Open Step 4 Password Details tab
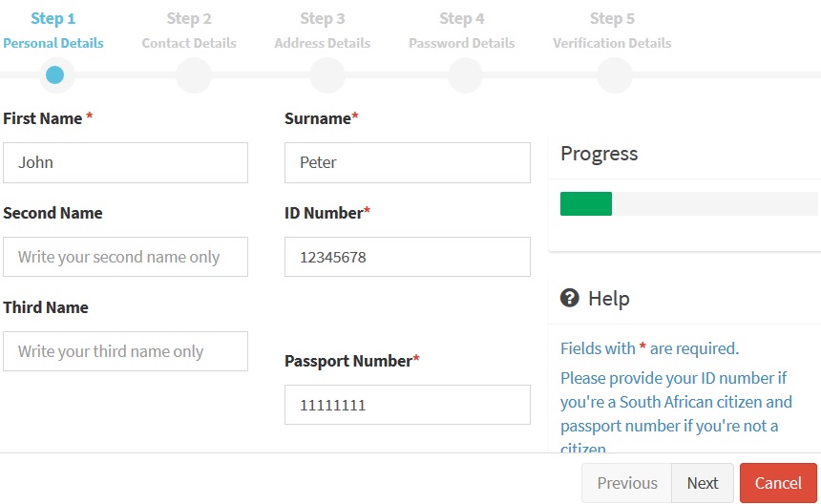The width and height of the screenshot is (821, 504). (x=462, y=31)
